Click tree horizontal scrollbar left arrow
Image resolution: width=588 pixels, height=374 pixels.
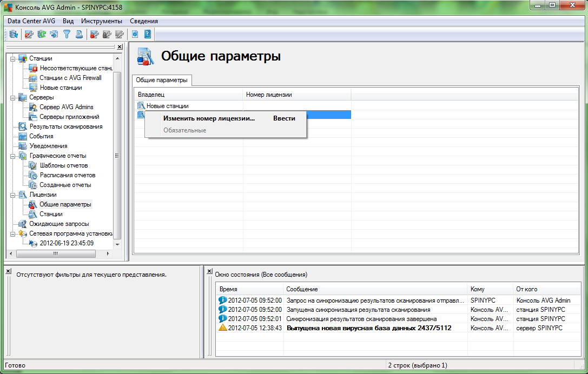tap(11, 253)
